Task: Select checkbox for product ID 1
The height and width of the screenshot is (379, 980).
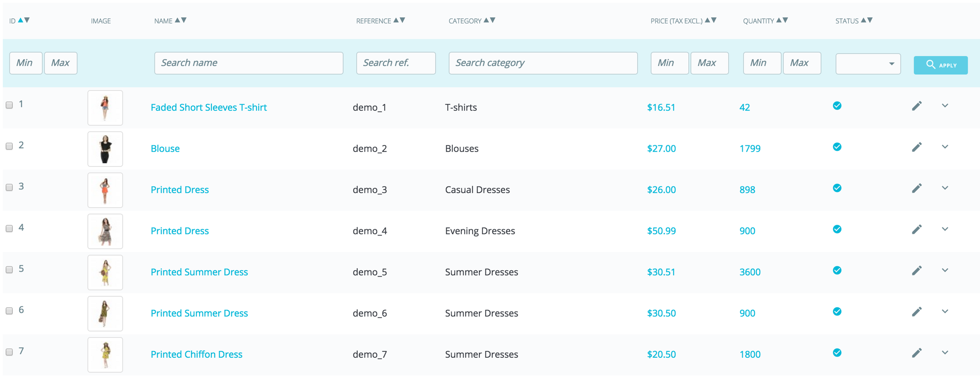Action: pos(9,105)
